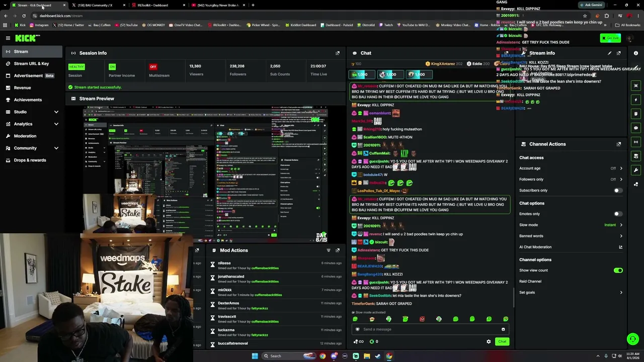This screenshot has height=362, width=644.
Task: Click the chat bubble icon in right rail
Action: tap(636, 128)
